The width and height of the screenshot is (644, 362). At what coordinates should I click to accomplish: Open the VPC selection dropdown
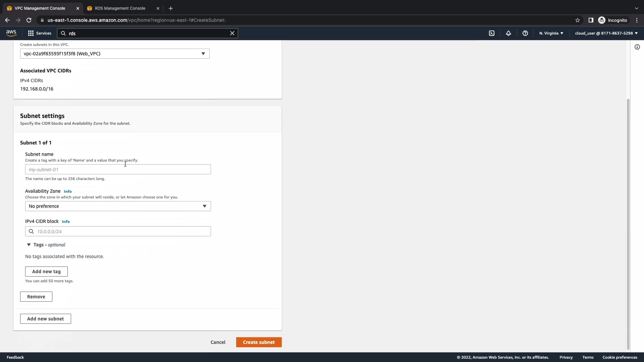coord(115,54)
